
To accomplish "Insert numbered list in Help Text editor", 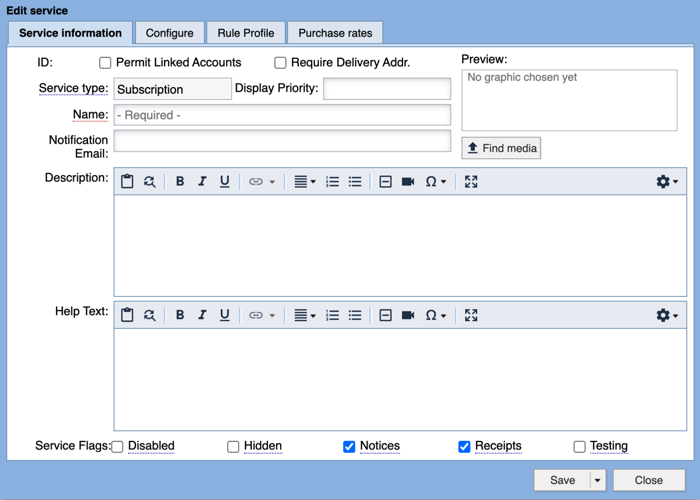I will coord(332,315).
